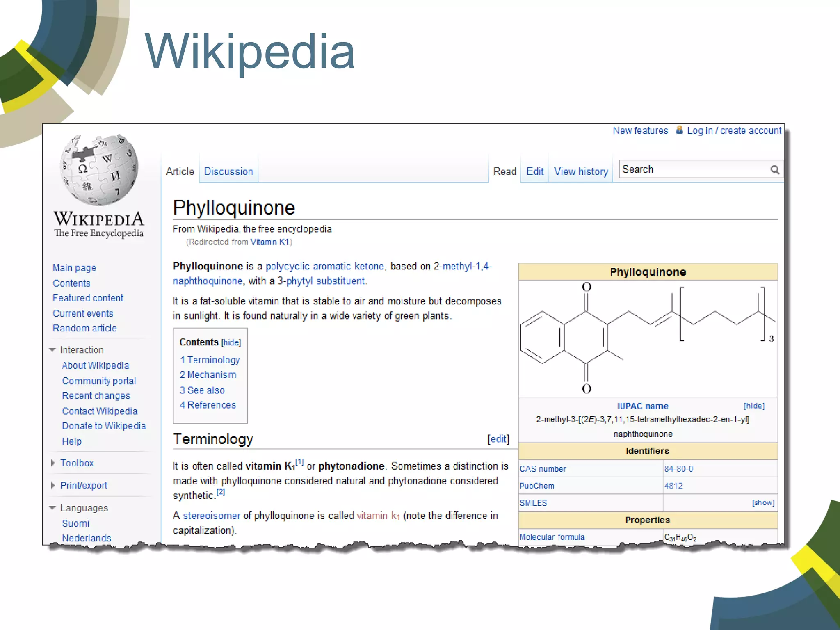Click the Wikipedia globe logo

99,169
